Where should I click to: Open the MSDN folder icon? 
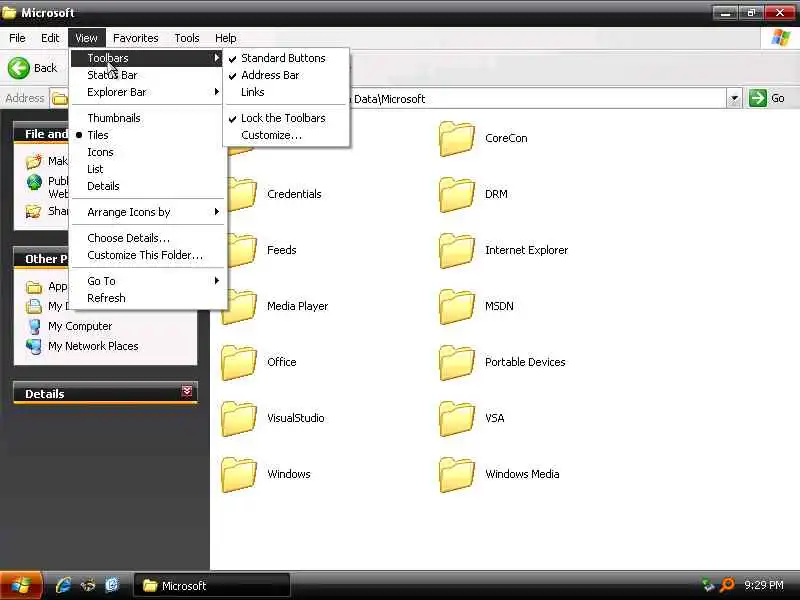pyautogui.click(x=457, y=307)
